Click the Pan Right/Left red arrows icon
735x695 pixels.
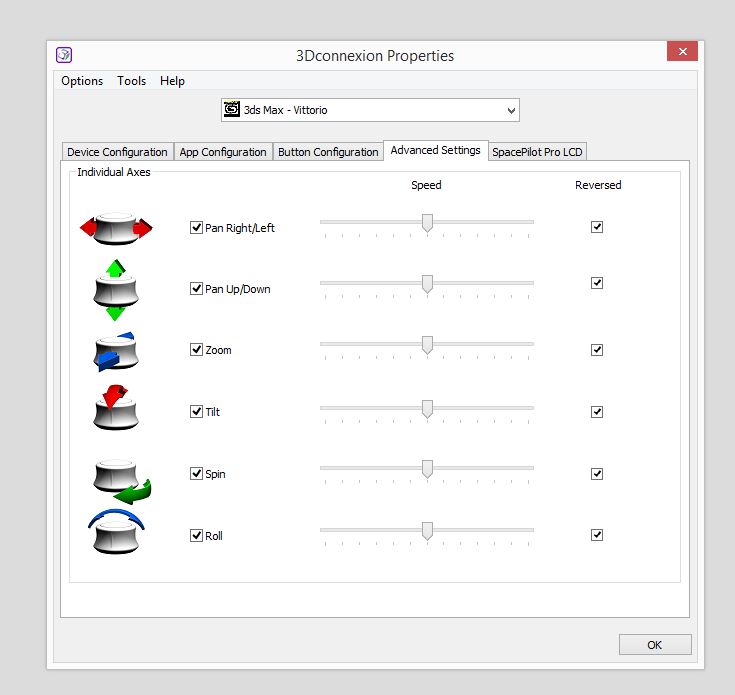[x=116, y=228]
